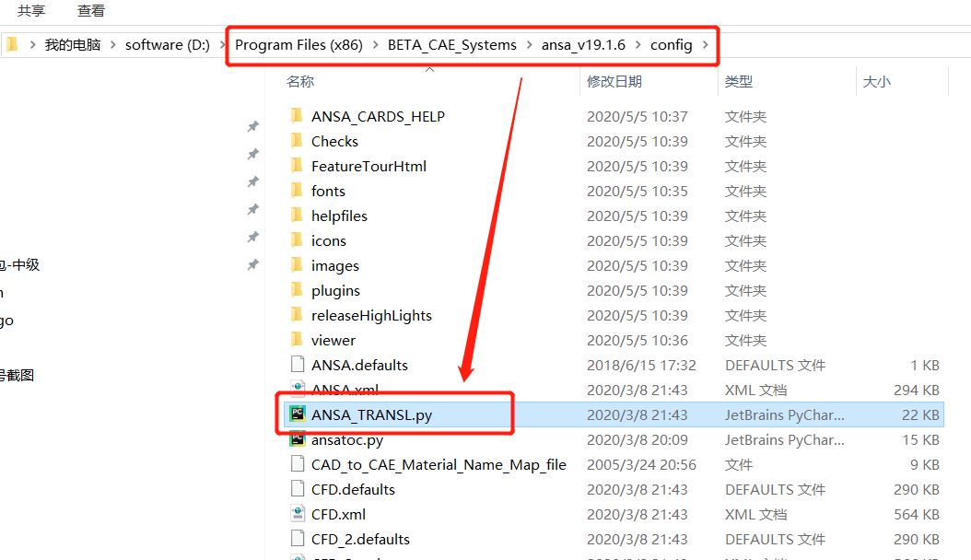Click Program Files (x86) breadcrumb
971x560 pixels.
(298, 44)
